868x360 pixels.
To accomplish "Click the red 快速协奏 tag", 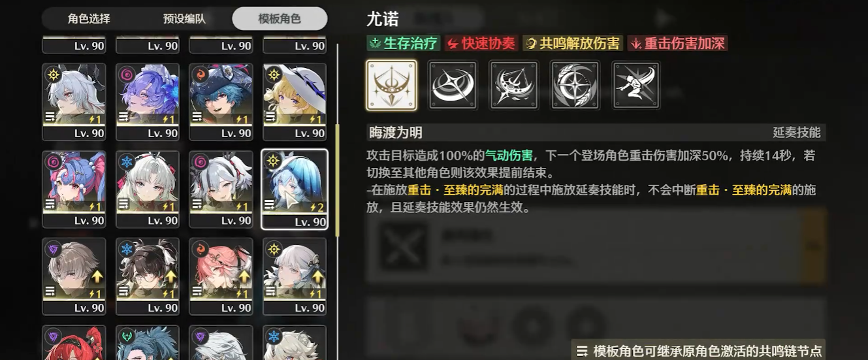I will tap(481, 43).
